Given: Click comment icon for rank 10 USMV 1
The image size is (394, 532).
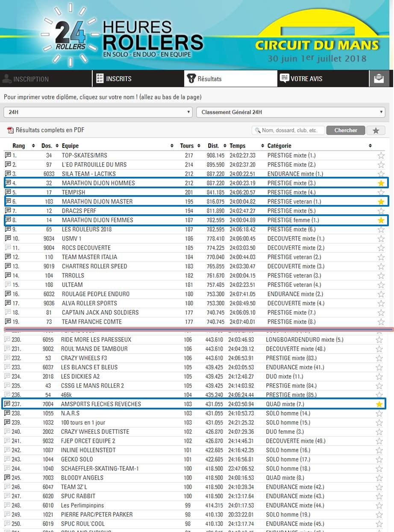Looking at the screenshot, I should pos(8,238).
